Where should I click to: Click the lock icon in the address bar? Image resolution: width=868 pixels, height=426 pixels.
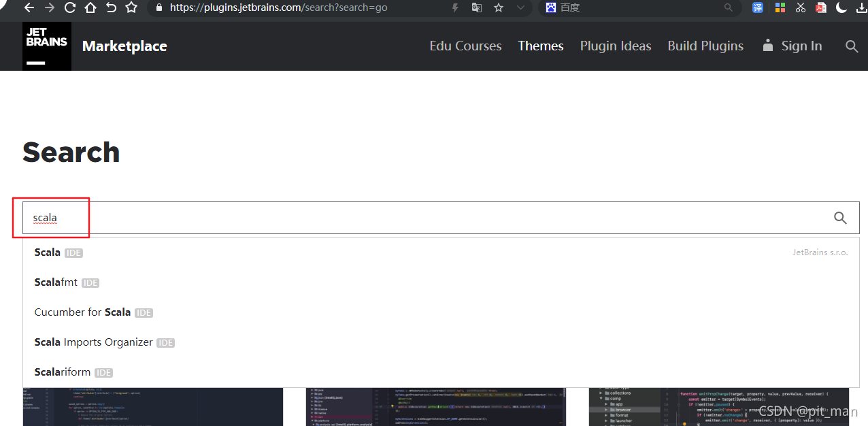click(x=159, y=8)
